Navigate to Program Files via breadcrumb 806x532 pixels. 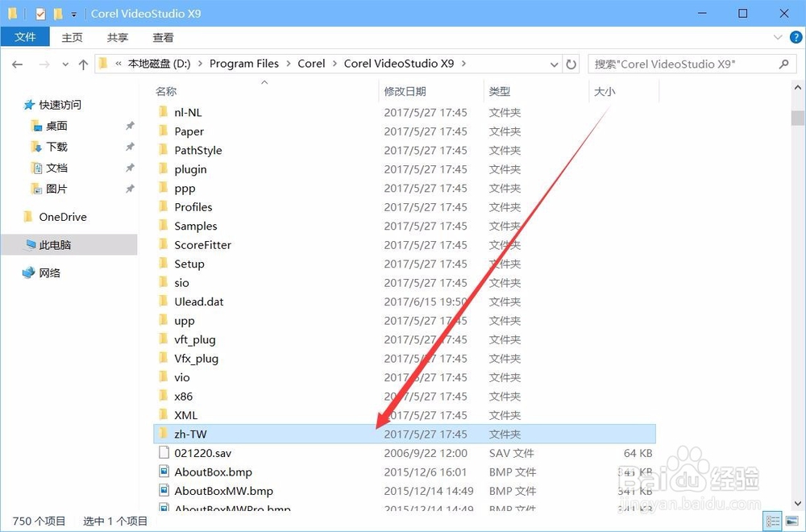[243, 64]
